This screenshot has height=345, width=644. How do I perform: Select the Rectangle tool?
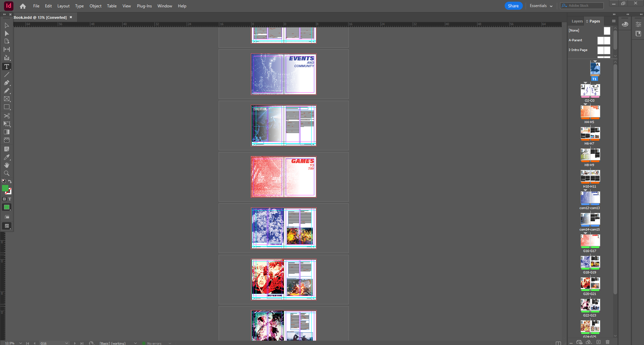point(6,107)
